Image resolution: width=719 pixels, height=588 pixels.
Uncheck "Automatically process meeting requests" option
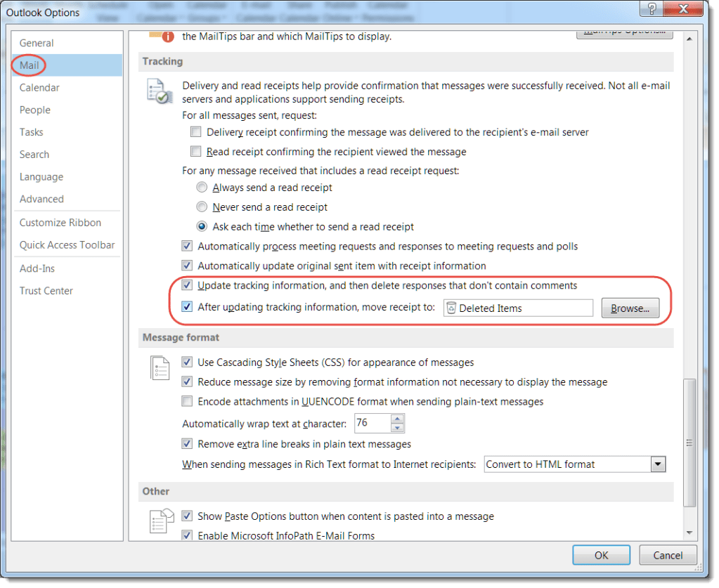[x=188, y=246]
